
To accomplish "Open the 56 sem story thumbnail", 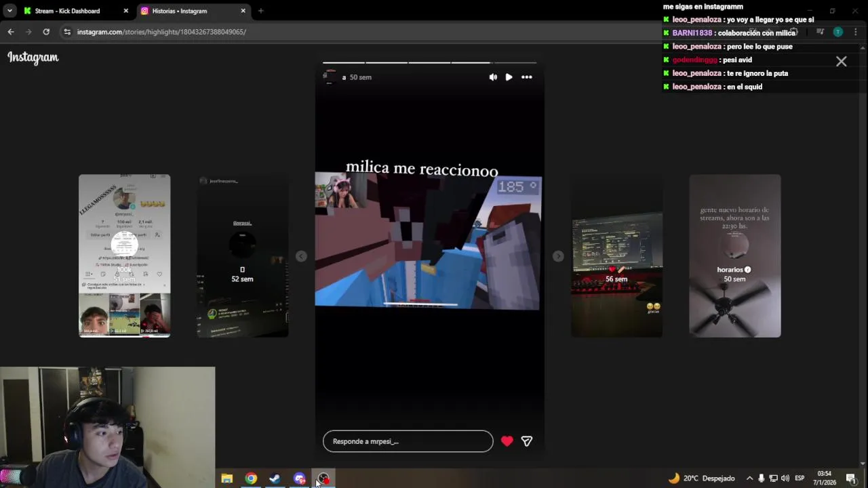I will pyautogui.click(x=616, y=256).
